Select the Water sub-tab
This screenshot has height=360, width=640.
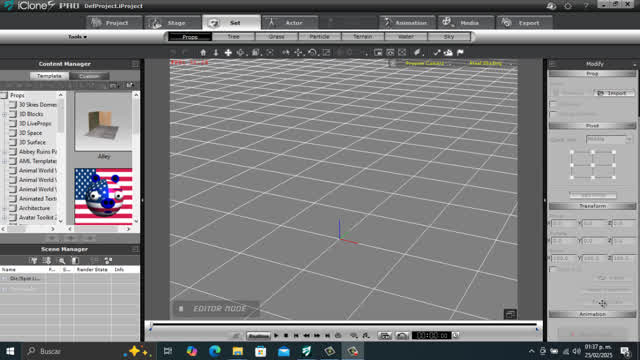click(406, 37)
